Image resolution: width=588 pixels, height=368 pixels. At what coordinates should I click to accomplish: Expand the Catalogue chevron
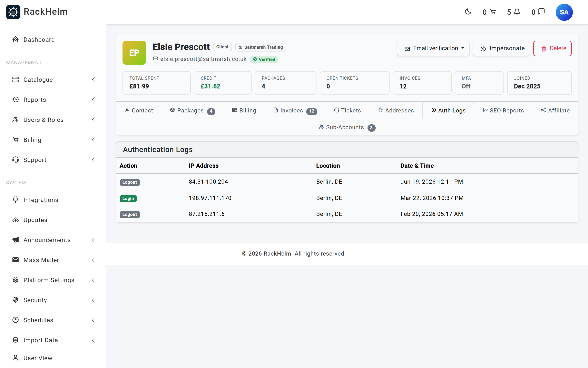[x=93, y=80]
